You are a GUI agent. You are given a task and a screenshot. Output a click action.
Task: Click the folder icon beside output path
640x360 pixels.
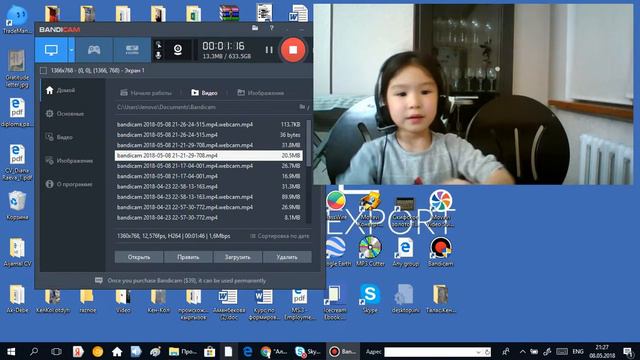click(302, 107)
